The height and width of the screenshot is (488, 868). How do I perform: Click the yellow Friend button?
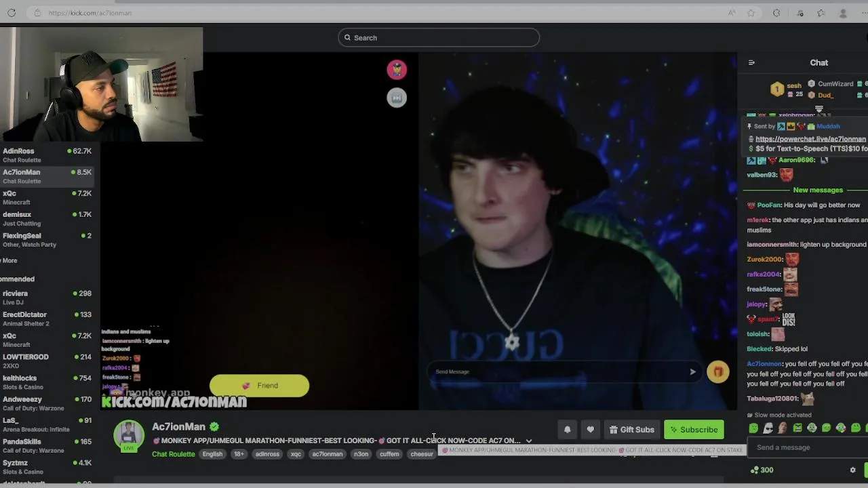(x=259, y=386)
